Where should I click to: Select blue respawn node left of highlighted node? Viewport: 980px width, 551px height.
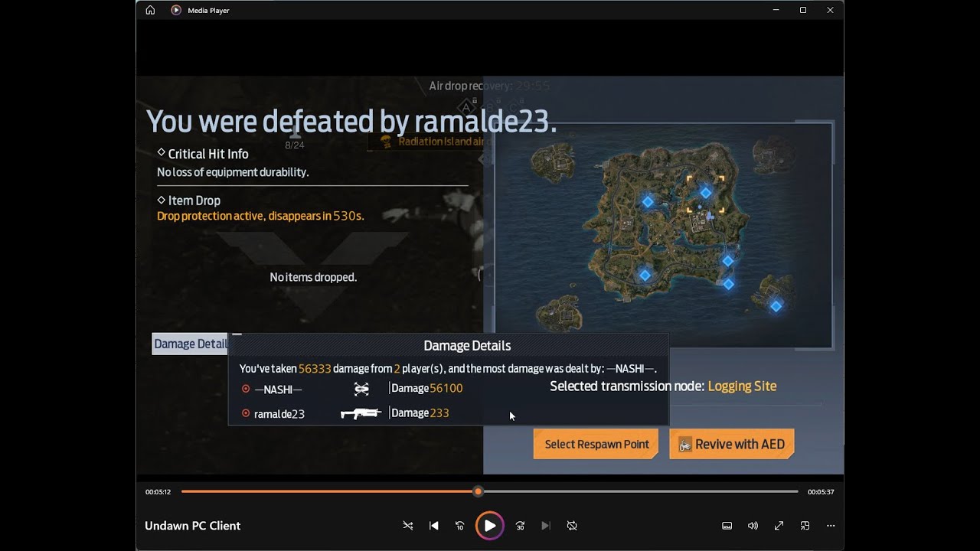(648, 202)
